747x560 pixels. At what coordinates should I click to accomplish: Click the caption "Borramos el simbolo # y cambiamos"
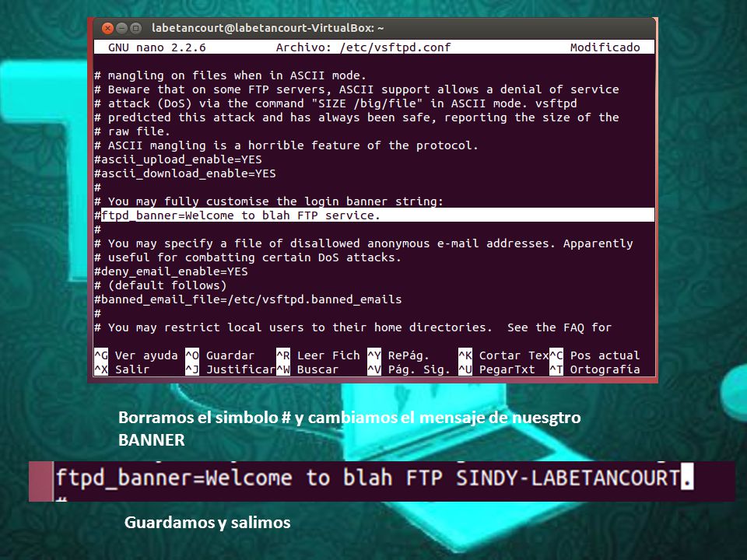[349, 428]
